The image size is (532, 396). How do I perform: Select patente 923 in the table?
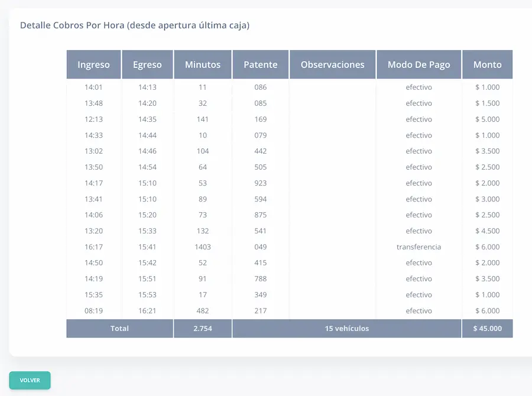pyautogui.click(x=260, y=183)
